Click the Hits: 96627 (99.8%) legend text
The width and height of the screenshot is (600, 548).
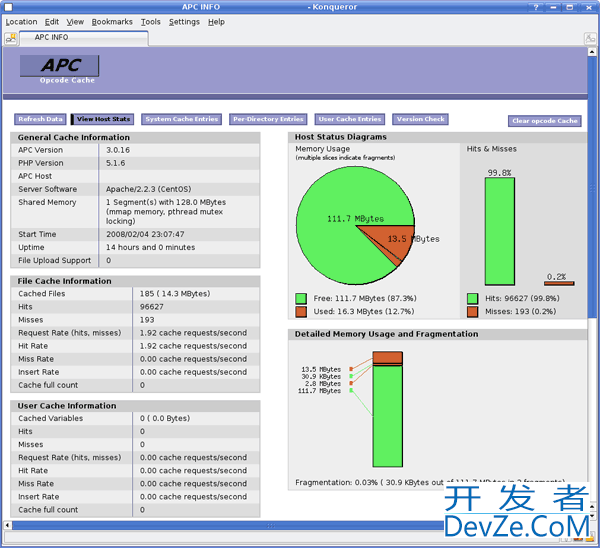(522, 298)
